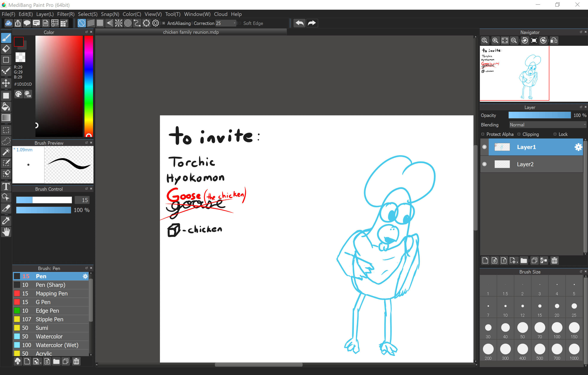Open Layer1 settings gear
The width and height of the screenshot is (588, 375).
578,147
